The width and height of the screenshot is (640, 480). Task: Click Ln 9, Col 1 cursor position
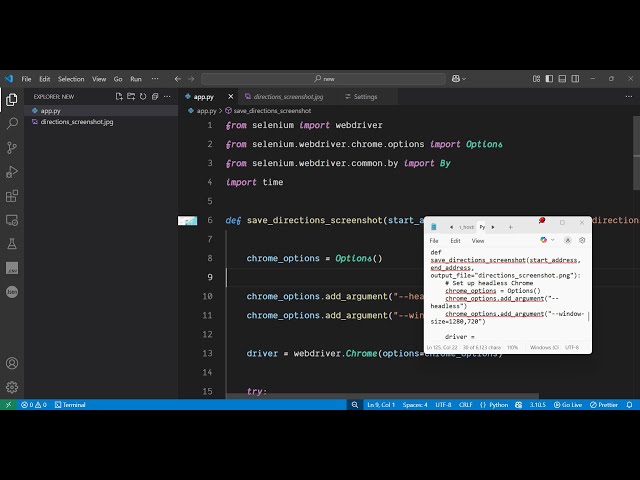tap(381, 405)
